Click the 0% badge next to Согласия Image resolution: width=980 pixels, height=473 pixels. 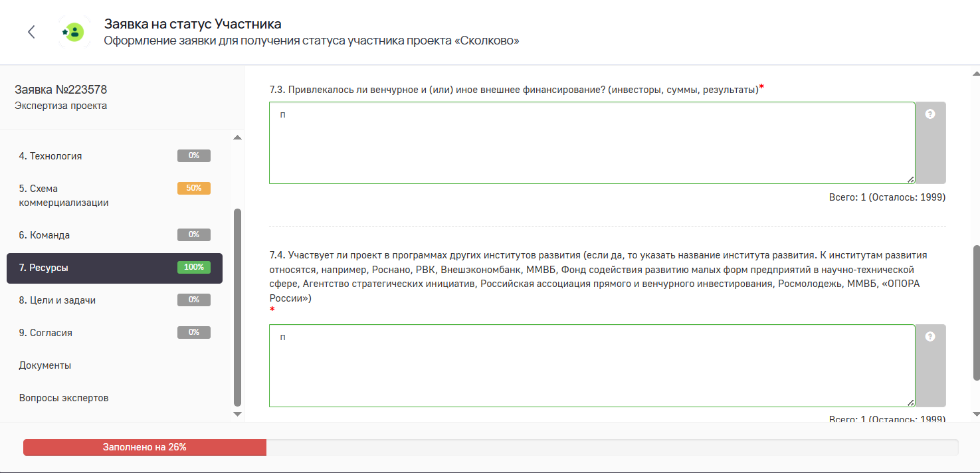point(194,332)
